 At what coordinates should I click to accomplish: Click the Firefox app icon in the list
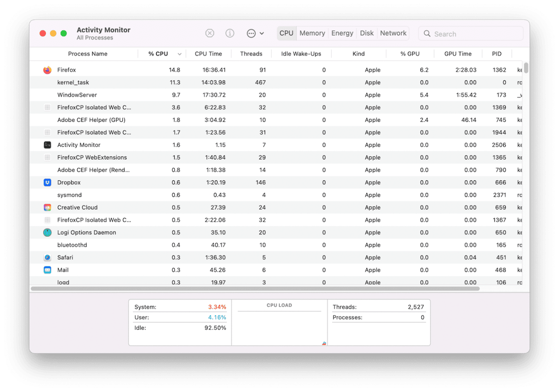[47, 70]
